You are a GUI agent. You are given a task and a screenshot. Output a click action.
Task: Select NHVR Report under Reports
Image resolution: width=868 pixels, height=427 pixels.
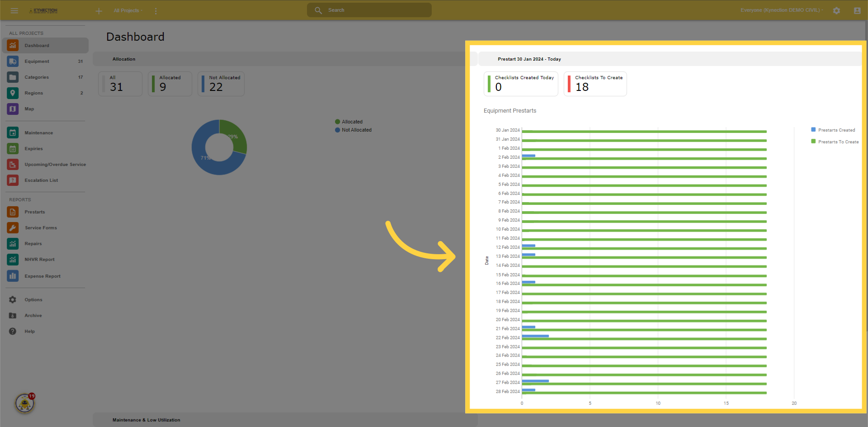coord(39,260)
